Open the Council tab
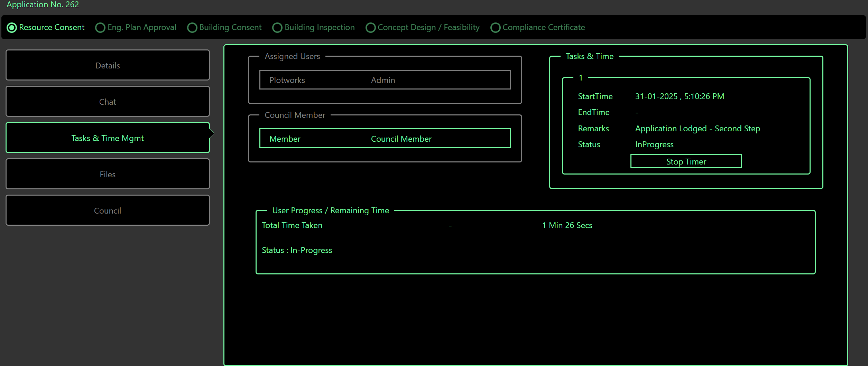Image resolution: width=868 pixels, height=366 pixels. point(107,210)
